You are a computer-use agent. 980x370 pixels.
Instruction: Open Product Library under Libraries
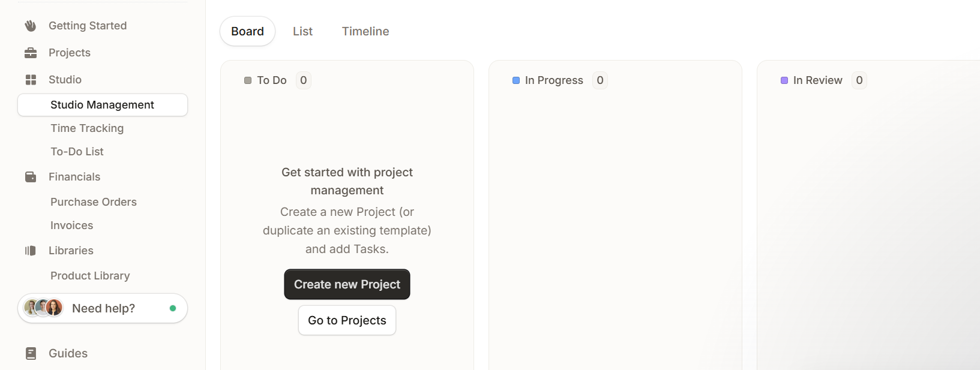90,276
